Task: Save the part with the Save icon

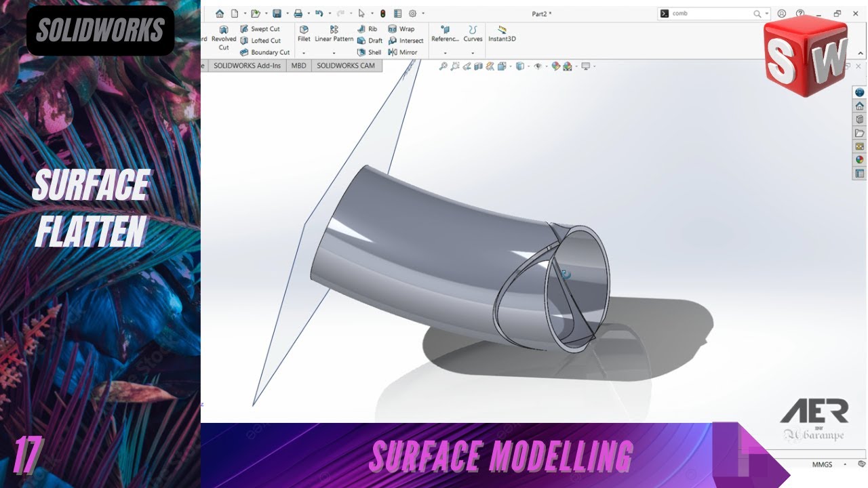Action: tap(277, 14)
